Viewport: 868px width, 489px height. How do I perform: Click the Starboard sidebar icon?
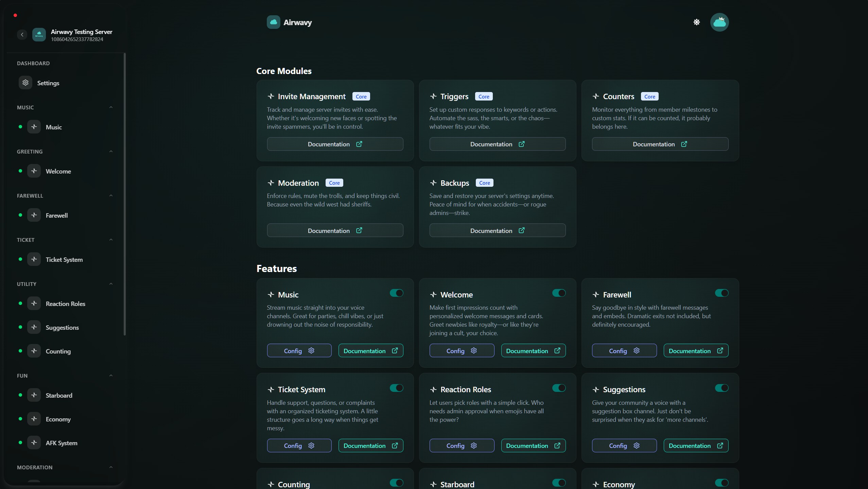pyautogui.click(x=34, y=395)
